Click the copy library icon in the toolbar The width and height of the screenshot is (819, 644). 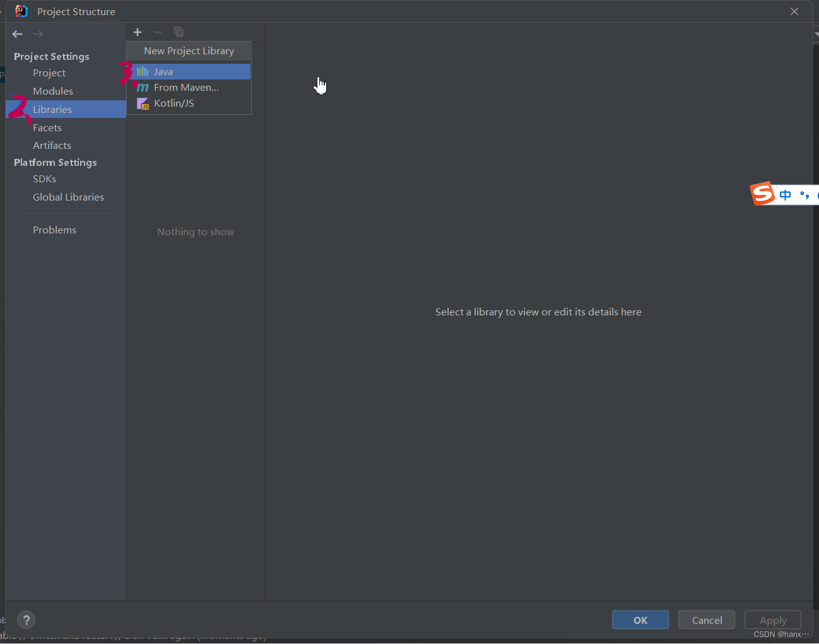[x=179, y=32]
